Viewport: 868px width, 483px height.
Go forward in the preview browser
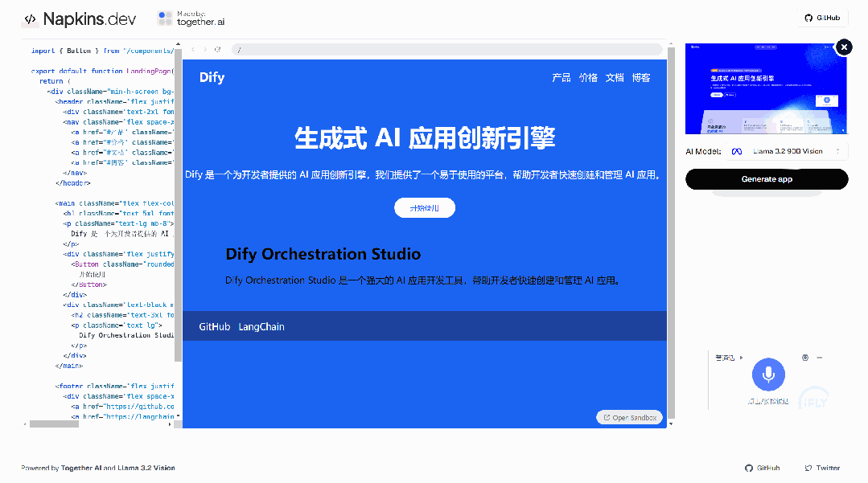point(205,50)
